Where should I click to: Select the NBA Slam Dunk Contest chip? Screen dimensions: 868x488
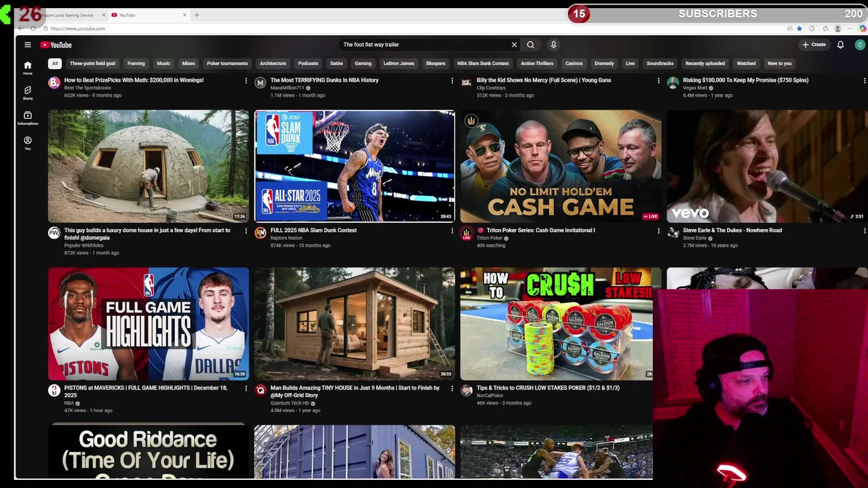click(x=483, y=64)
